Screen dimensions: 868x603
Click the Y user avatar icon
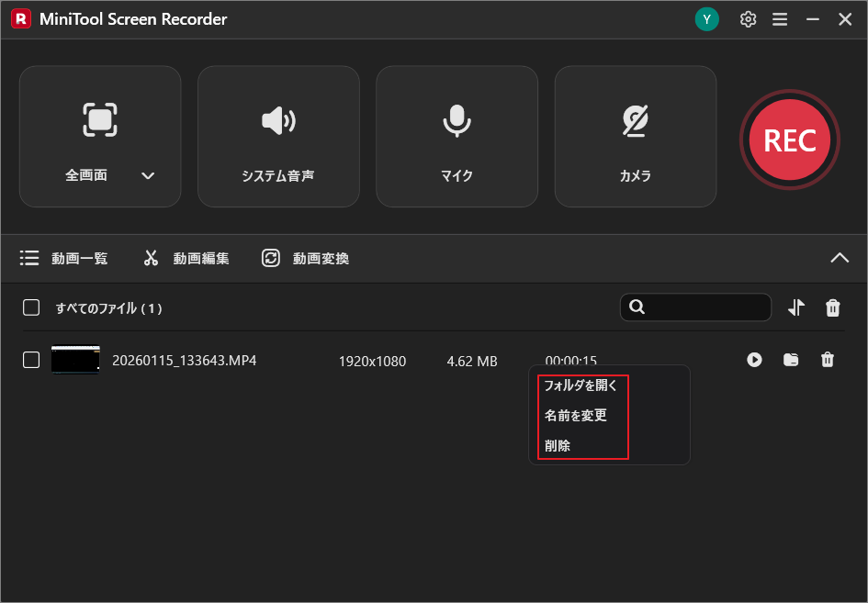tap(706, 18)
